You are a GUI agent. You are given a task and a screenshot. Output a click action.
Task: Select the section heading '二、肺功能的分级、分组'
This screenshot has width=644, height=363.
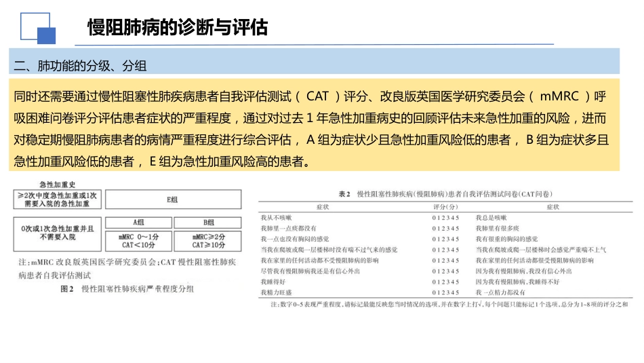[x=80, y=66]
